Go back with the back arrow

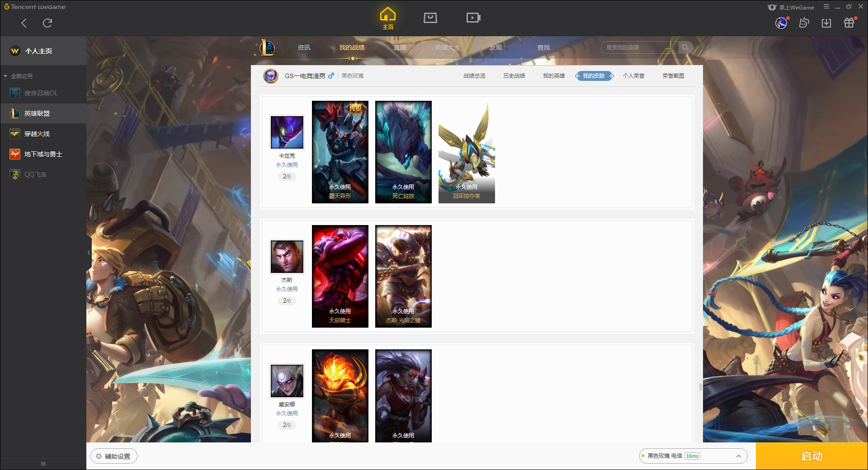(x=24, y=23)
